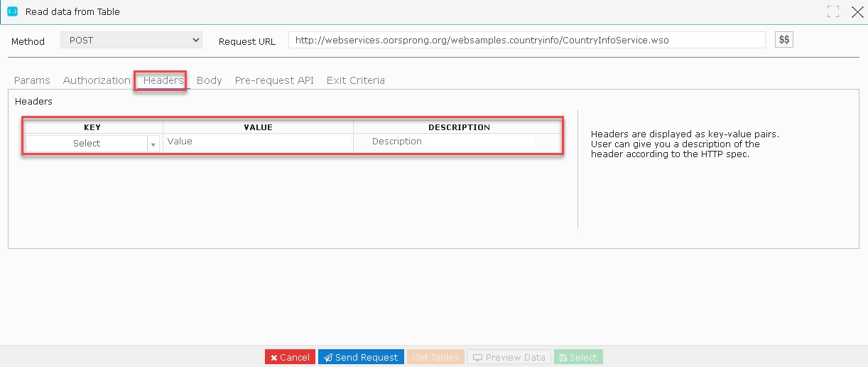
Task: Click the Select key combo box
Action: pos(92,144)
